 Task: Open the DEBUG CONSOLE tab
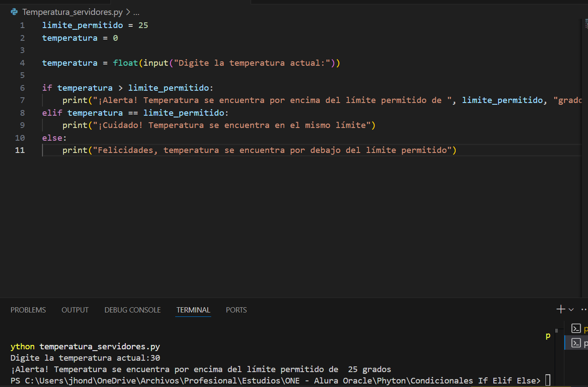132,310
